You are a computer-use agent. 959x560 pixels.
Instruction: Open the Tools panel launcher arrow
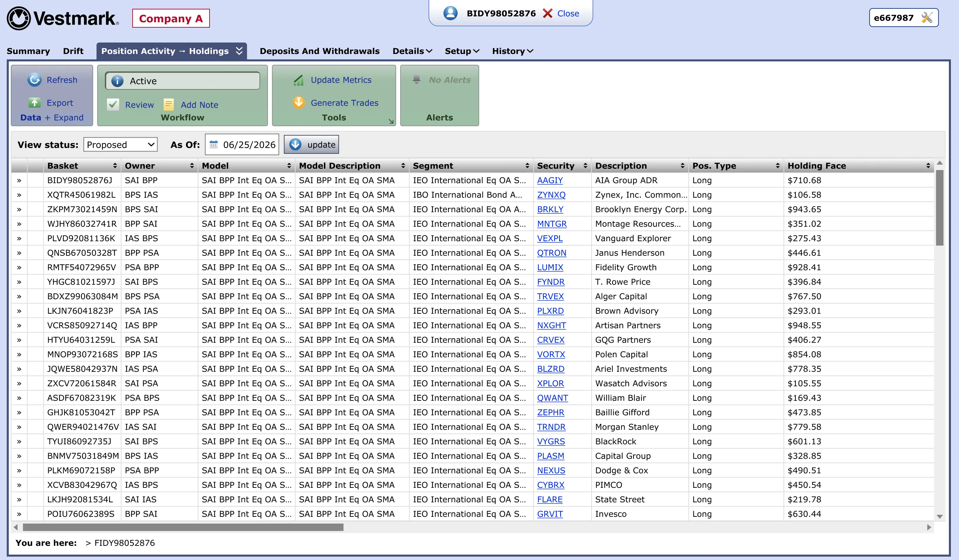391,121
